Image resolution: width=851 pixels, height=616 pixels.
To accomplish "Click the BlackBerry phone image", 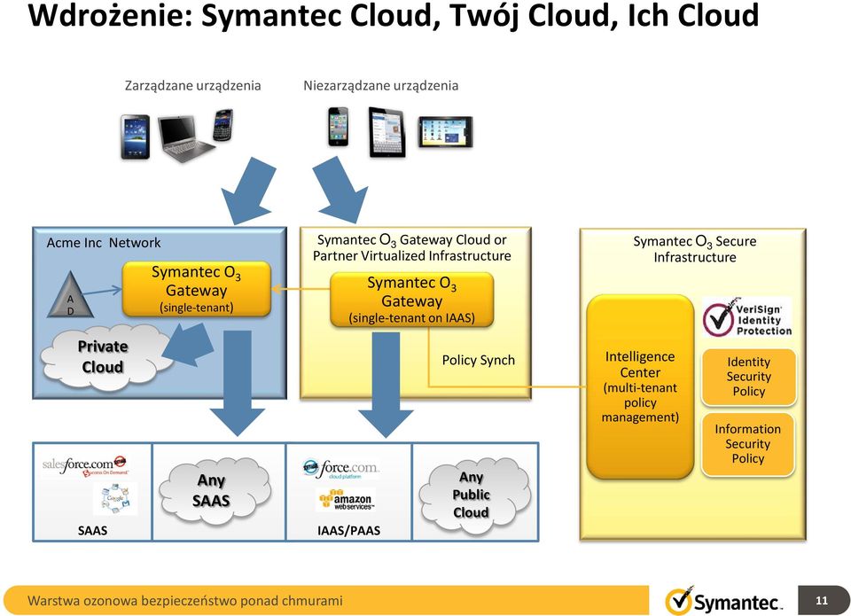I will [223, 125].
